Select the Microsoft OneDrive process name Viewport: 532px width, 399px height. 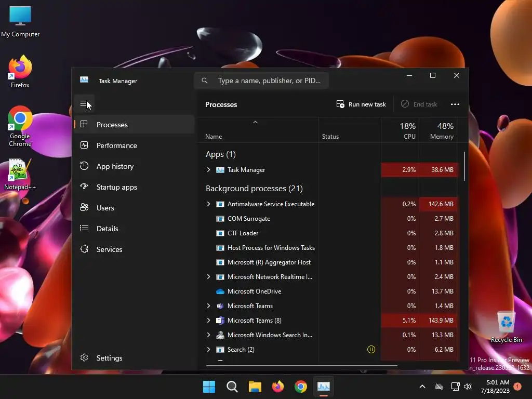coord(254,291)
